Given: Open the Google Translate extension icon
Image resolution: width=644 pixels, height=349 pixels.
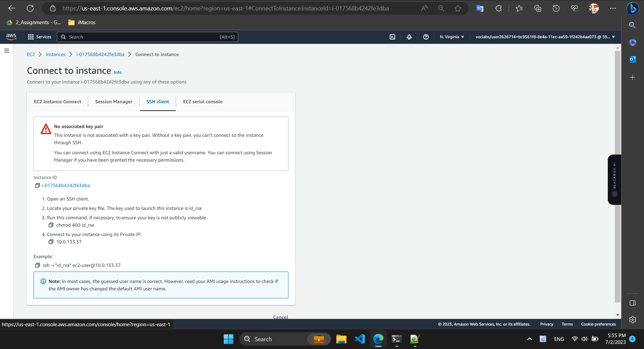Looking at the screenshot, I should point(479,8).
